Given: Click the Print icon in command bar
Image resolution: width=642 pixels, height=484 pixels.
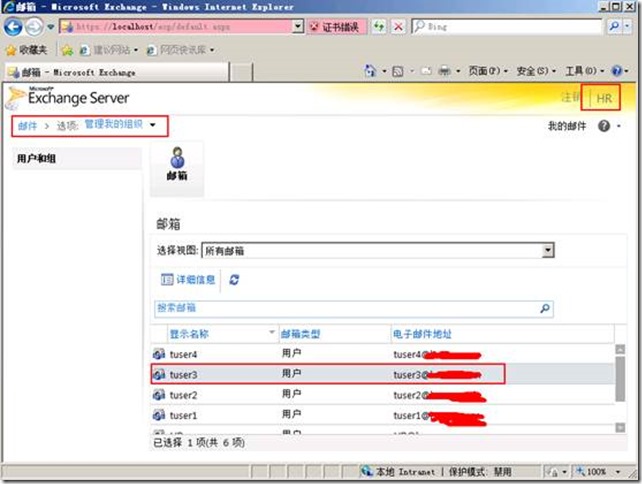Looking at the screenshot, I should (x=444, y=71).
